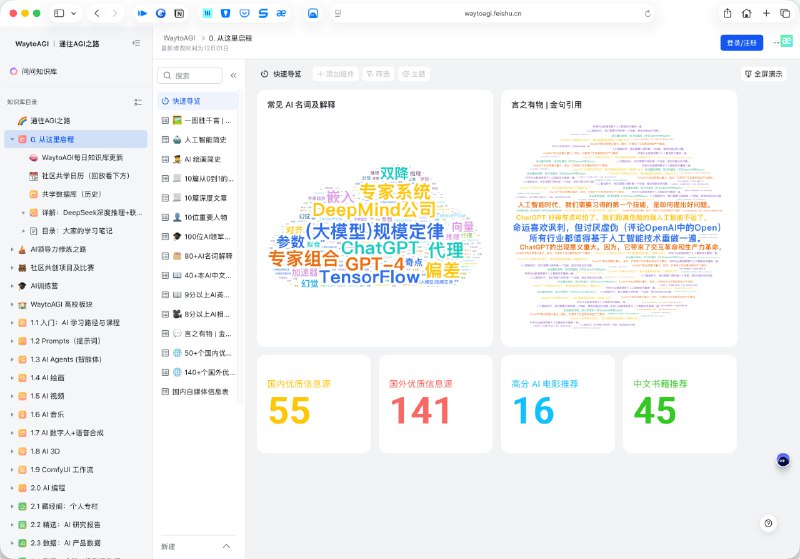Image resolution: width=800 pixels, height=559 pixels.
Task: Select the 10位重要人物 view
Action: (x=197, y=217)
